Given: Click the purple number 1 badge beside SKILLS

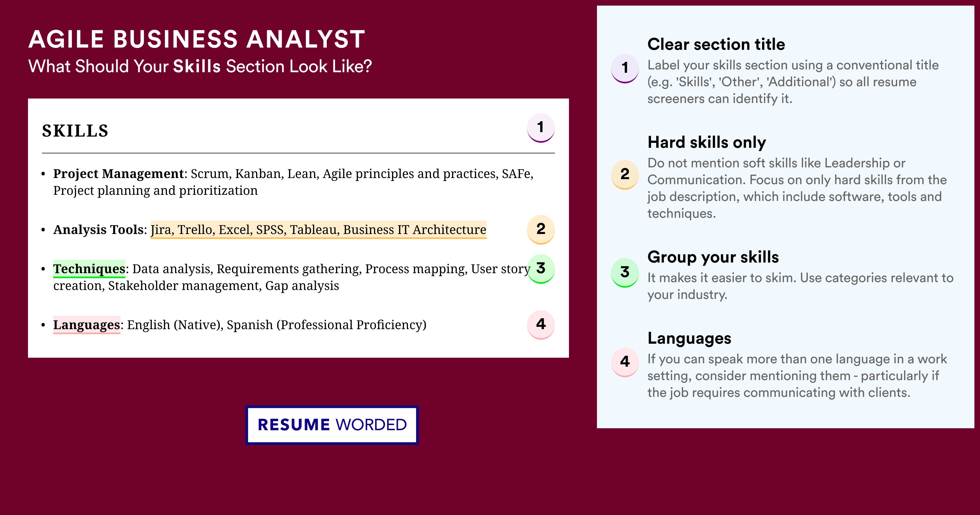Looking at the screenshot, I should 541,128.
